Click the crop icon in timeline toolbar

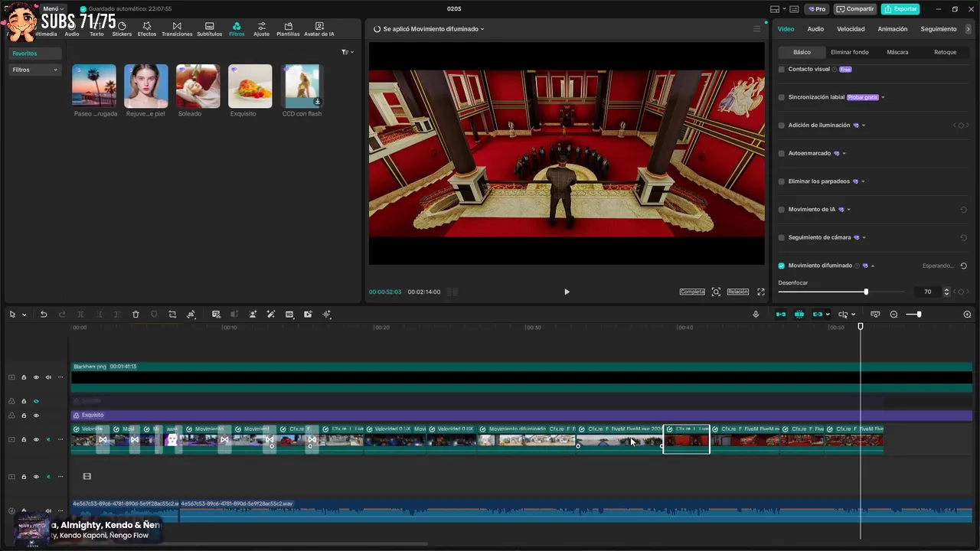[172, 315]
